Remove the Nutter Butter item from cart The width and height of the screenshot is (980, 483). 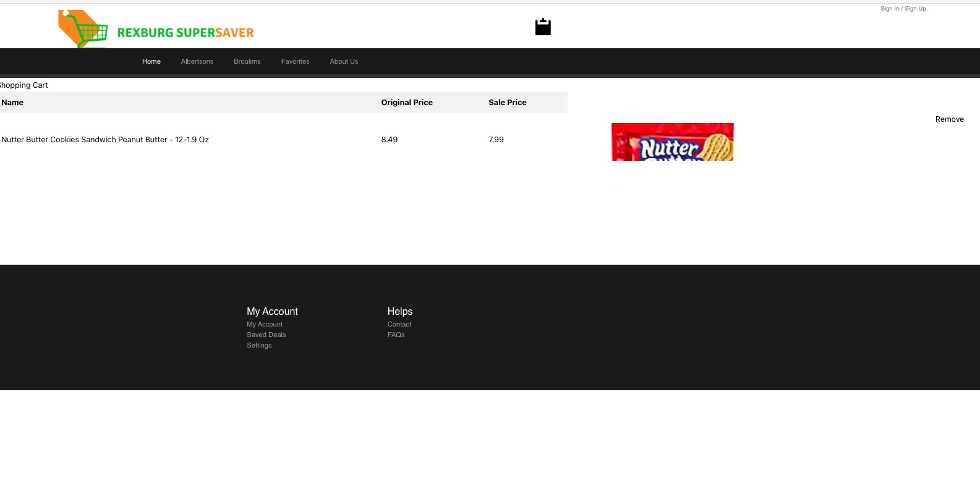(x=949, y=119)
